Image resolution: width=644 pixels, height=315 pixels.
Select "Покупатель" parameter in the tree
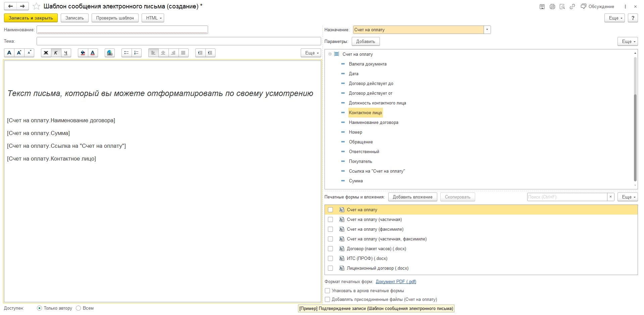point(360,162)
